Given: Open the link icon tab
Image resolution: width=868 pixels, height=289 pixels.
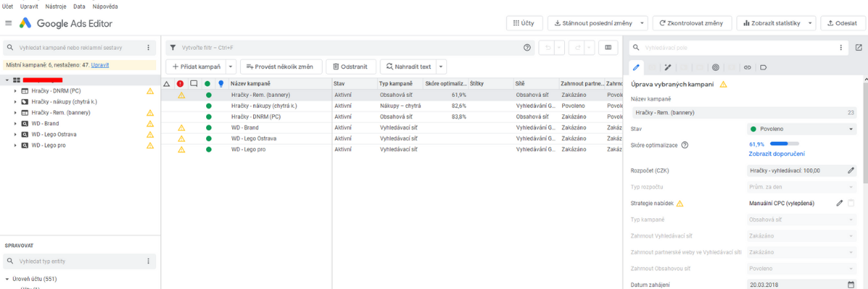Looking at the screenshot, I should [747, 67].
